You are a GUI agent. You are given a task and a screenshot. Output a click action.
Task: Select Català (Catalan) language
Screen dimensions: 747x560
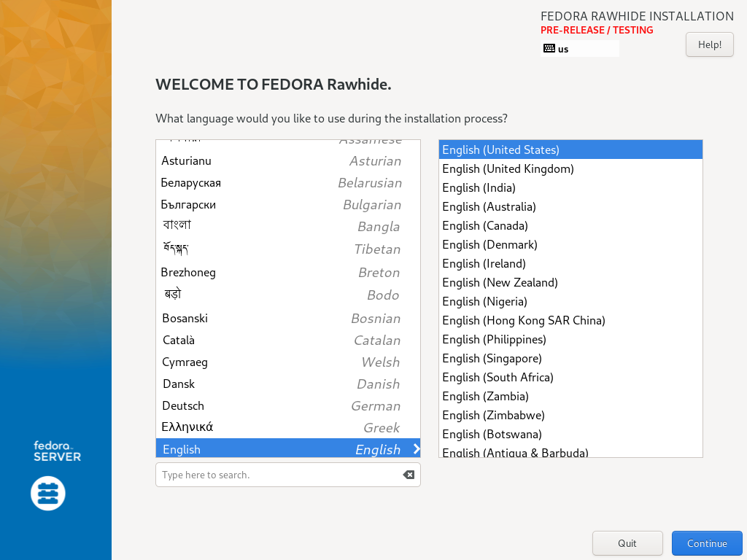[287, 341]
